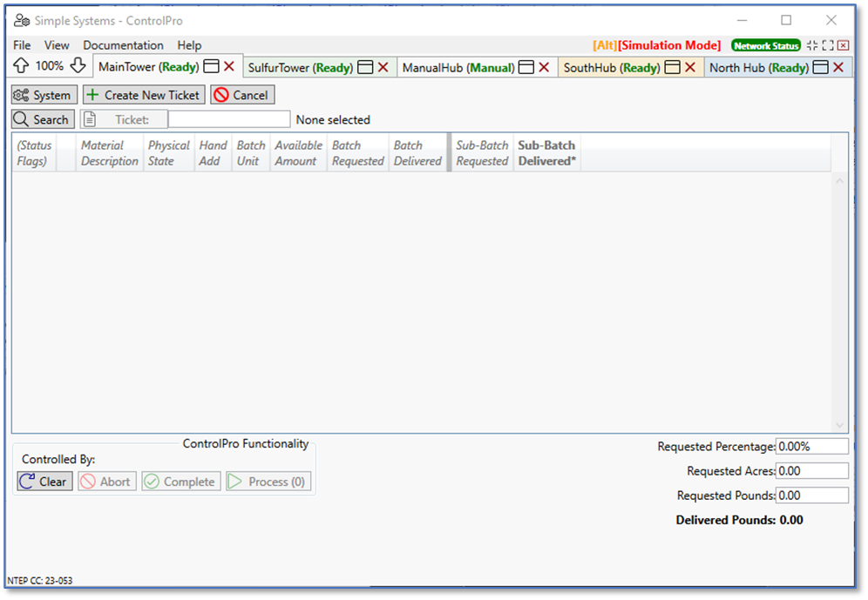Click the Clear button in ControlPro Functionality
Screen dimensions: 868x600
pos(44,482)
